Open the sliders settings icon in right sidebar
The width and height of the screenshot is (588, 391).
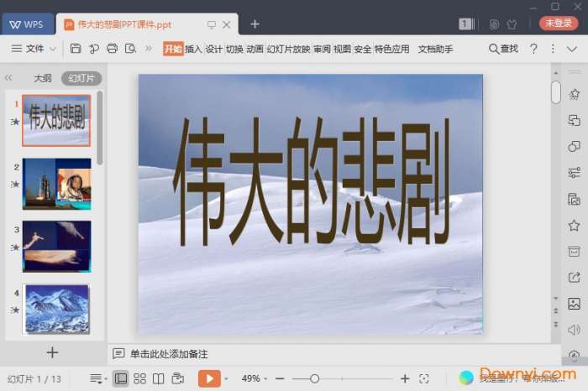click(574, 173)
